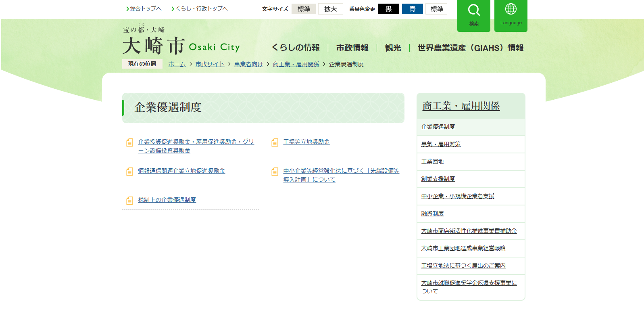
Task: Open the Language globe button
Action: pos(511,15)
